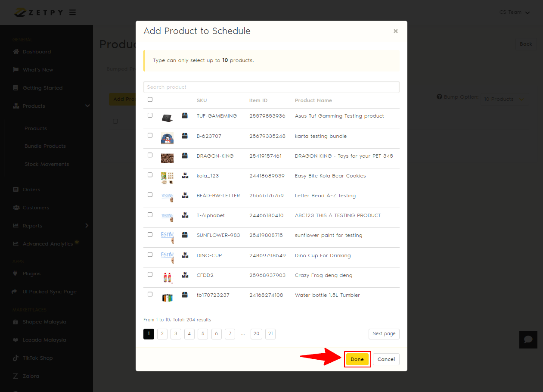This screenshot has width=543, height=392.
Task: Click the Getting Started book icon
Action: click(x=16, y=88)
